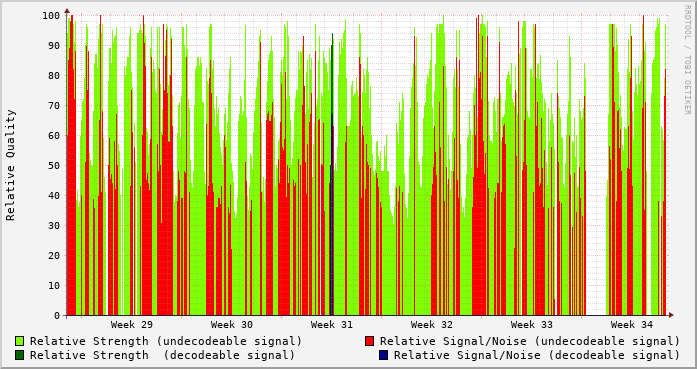The height and width of the screenshot is (369, 697).
Task: Click the dark green decodeable Strength swatch
Action: click(x=20, y=355)
